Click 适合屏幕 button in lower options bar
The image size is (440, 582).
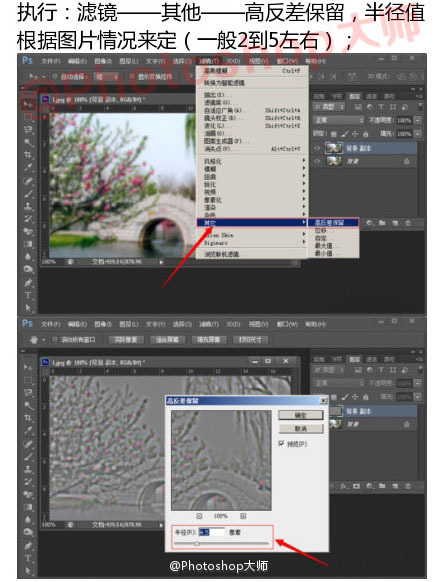point(167,340)
